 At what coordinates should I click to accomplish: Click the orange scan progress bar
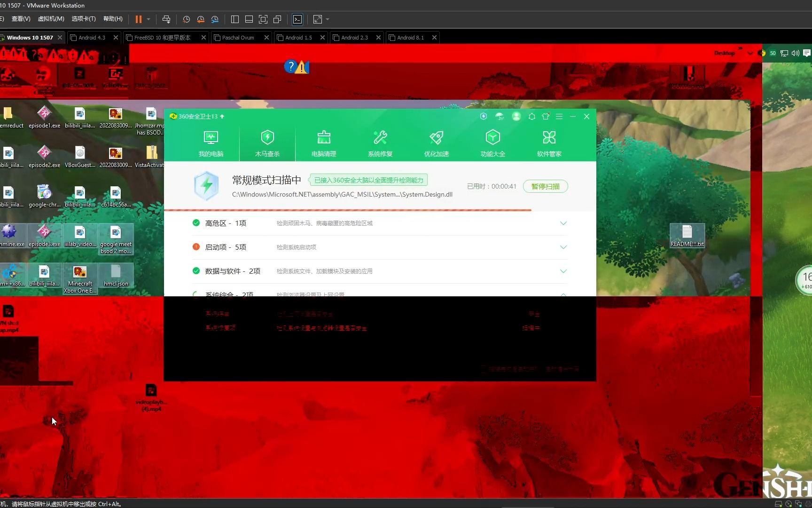[x=348, y=210]
